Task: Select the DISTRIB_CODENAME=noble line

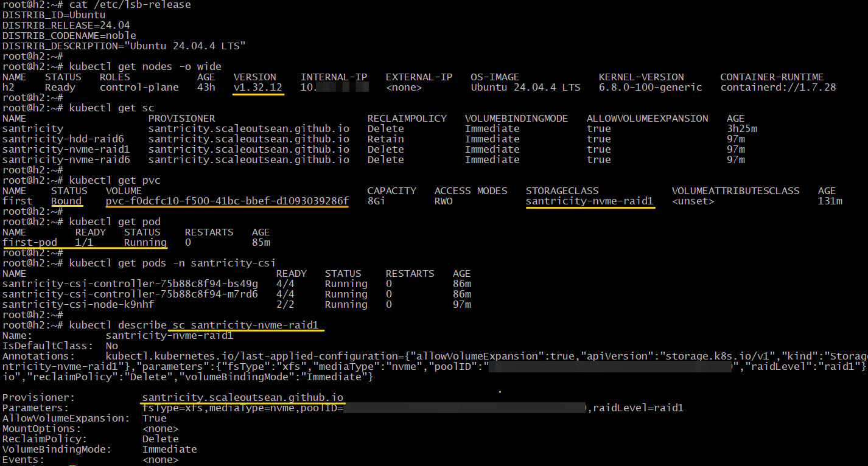Action: (x=70, y=36)
